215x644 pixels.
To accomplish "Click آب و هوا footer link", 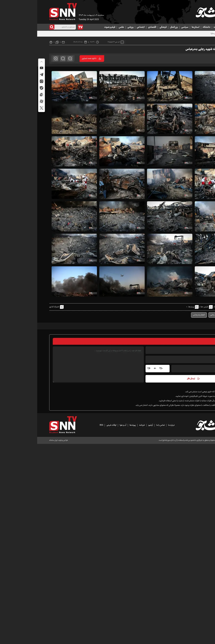I will pyautogui.click(x=123, y=425).
